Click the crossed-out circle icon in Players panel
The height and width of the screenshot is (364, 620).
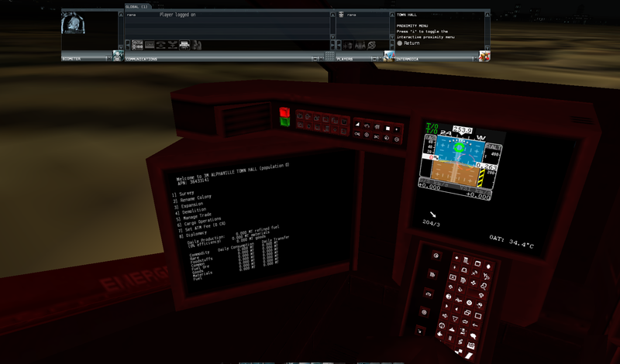pos(371,45)
